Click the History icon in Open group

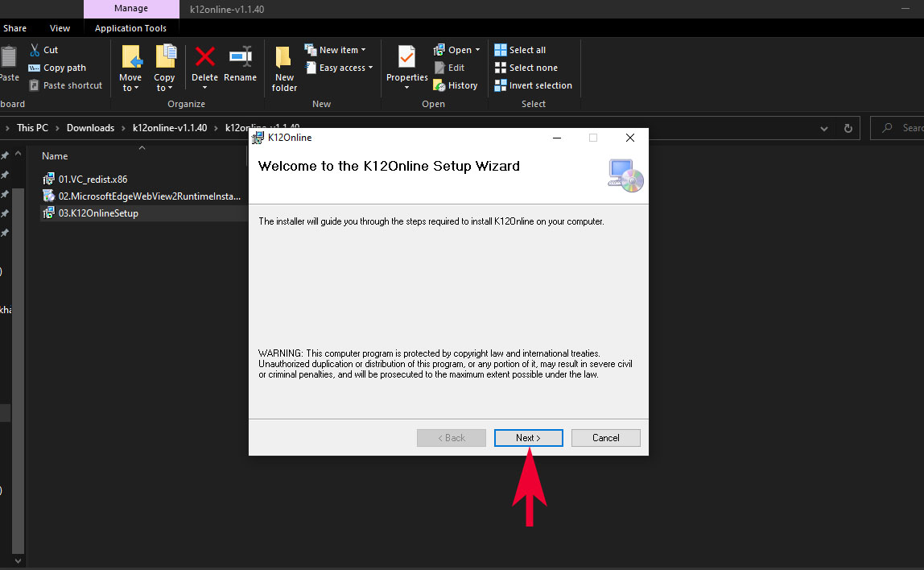(439, 85)
